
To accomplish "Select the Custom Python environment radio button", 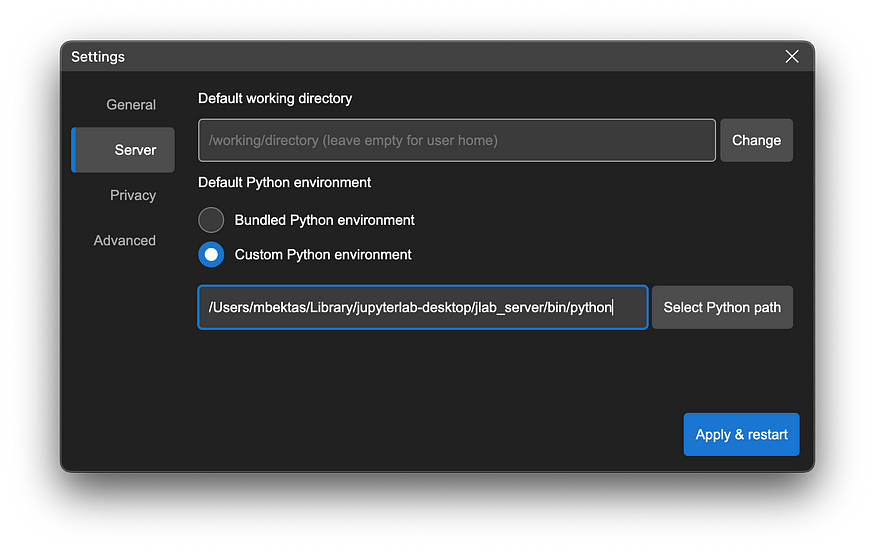I will [211, 255].
